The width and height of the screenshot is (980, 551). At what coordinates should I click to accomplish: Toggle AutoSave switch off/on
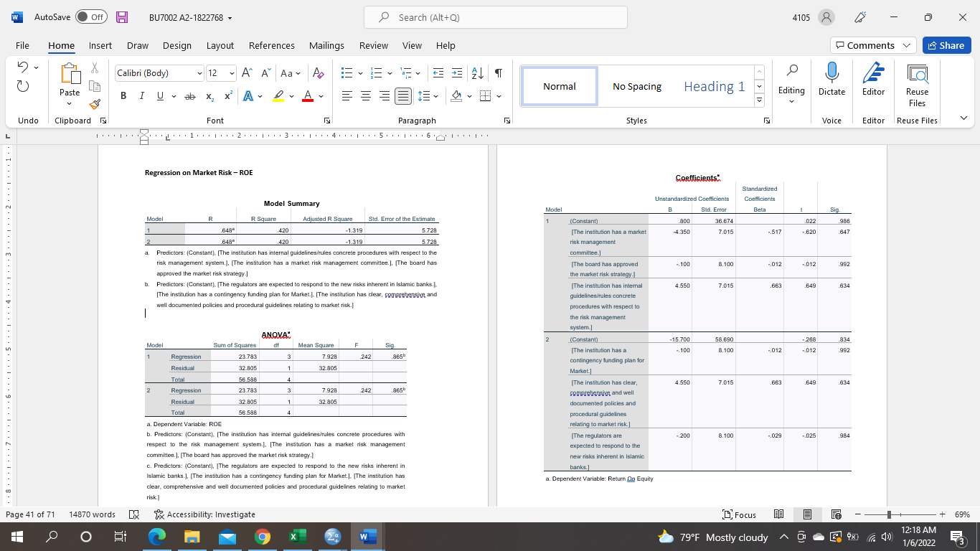[x=91, y=17]
